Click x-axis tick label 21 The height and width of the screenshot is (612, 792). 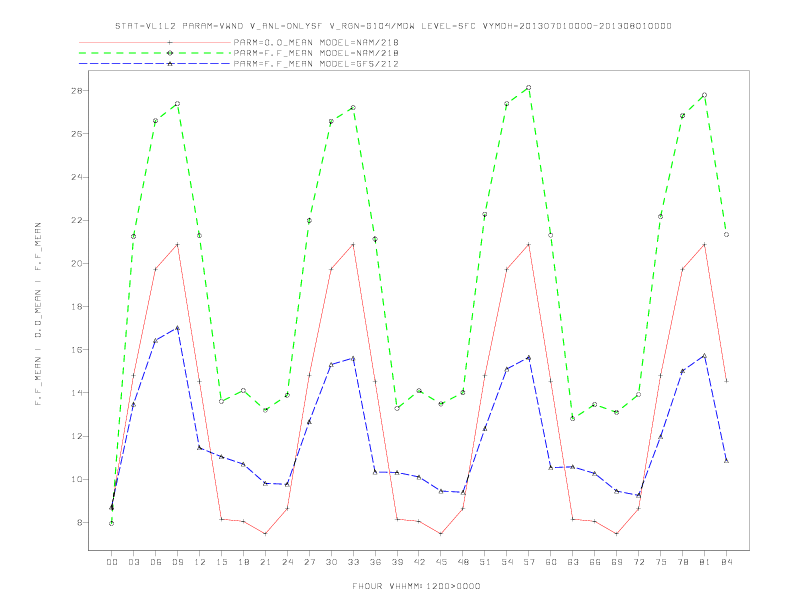coord(265,562)
